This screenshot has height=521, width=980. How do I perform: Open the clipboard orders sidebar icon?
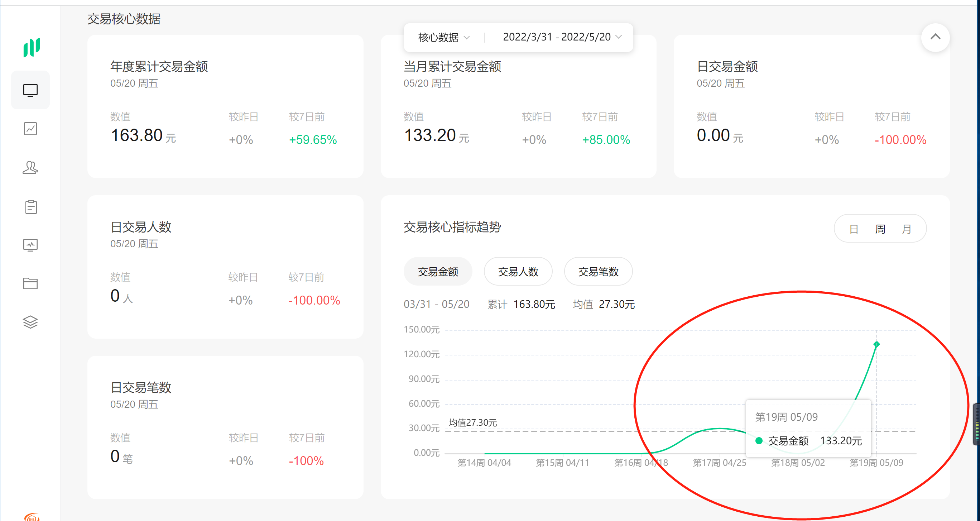pyautogui.click(x=30, y=207)
